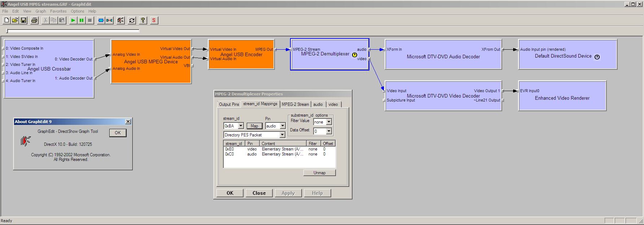Refresh the graph with circular arrows icon
The image size is (644, 225).
[x=132, y=20]
